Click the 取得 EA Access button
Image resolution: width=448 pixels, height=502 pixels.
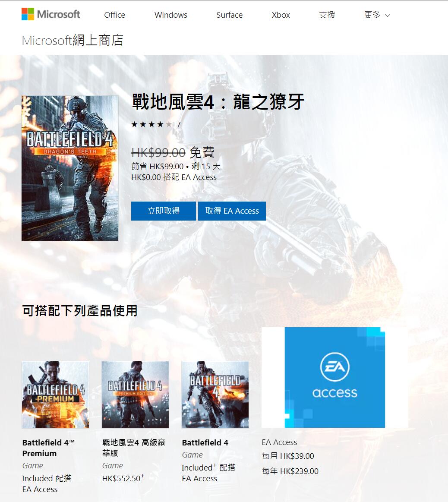(x=232, y=211)
